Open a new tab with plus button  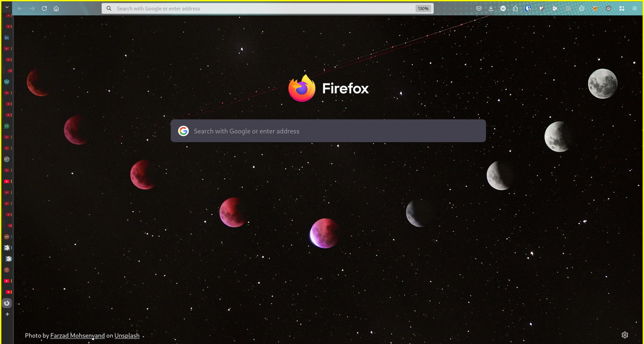(7, 314)
